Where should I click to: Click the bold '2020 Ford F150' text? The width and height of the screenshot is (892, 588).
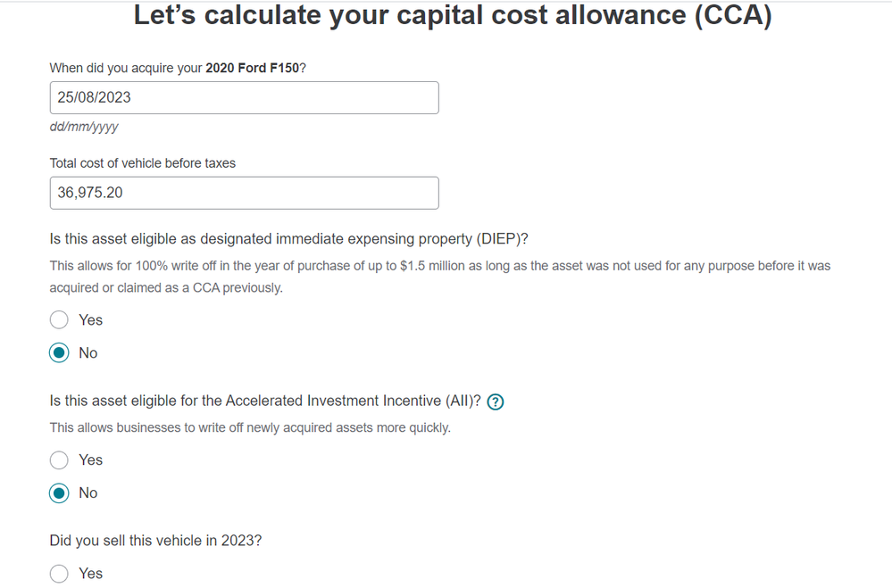(252, 68)
